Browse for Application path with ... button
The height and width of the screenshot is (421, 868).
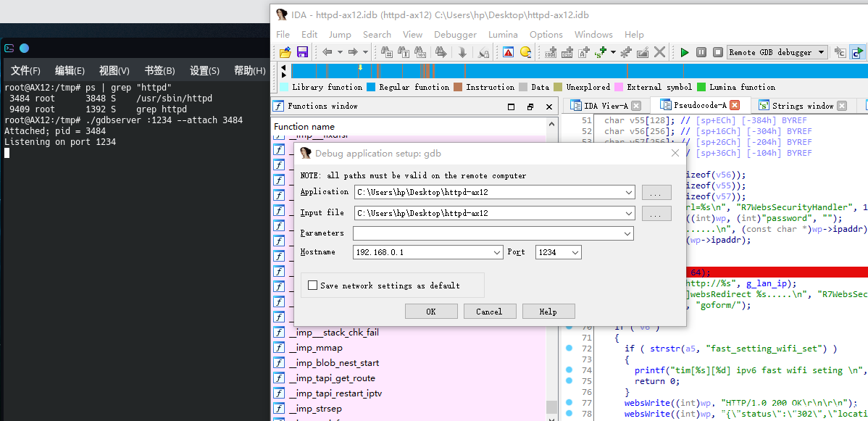tap(656, 193)
